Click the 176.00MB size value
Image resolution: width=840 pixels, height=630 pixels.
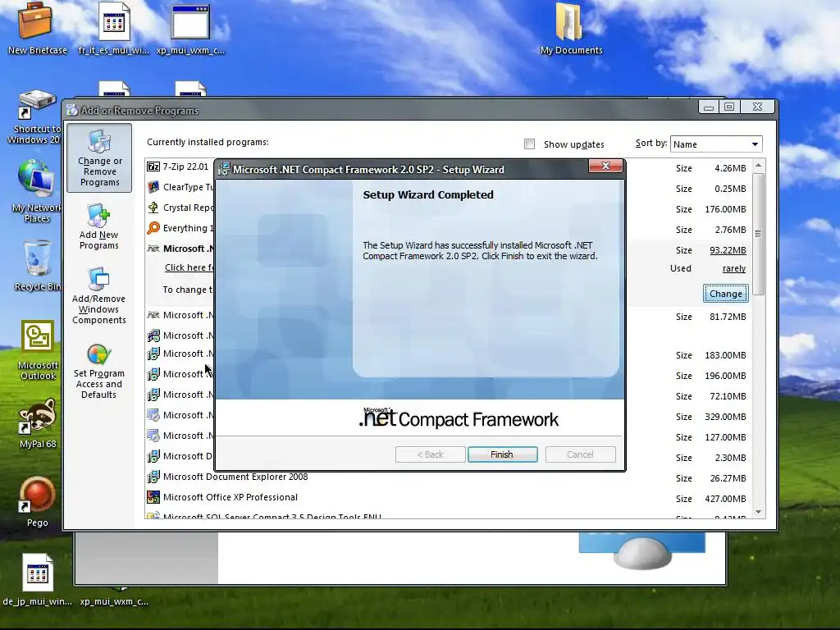(725, 209)
